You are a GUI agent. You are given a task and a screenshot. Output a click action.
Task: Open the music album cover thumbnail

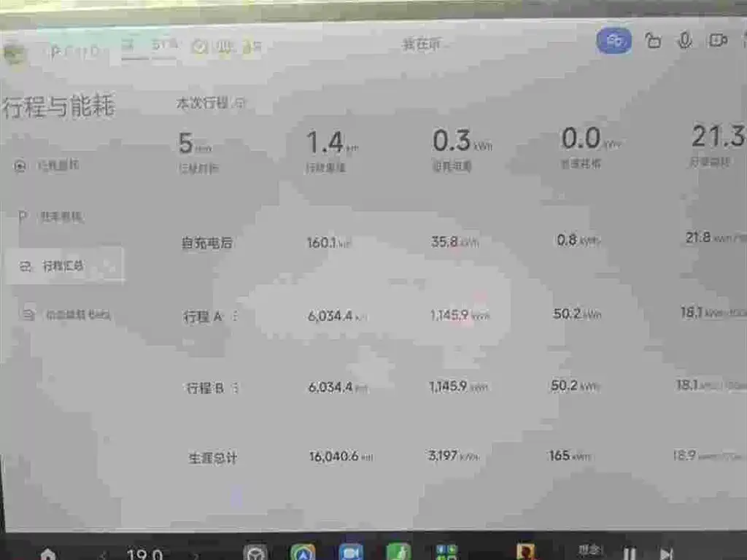tap(525, 553)
